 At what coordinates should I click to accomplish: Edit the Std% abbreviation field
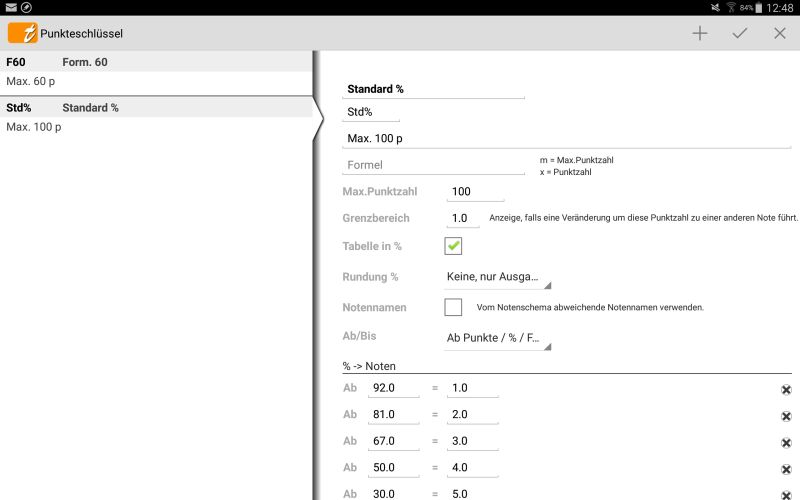tap(371, 112)
